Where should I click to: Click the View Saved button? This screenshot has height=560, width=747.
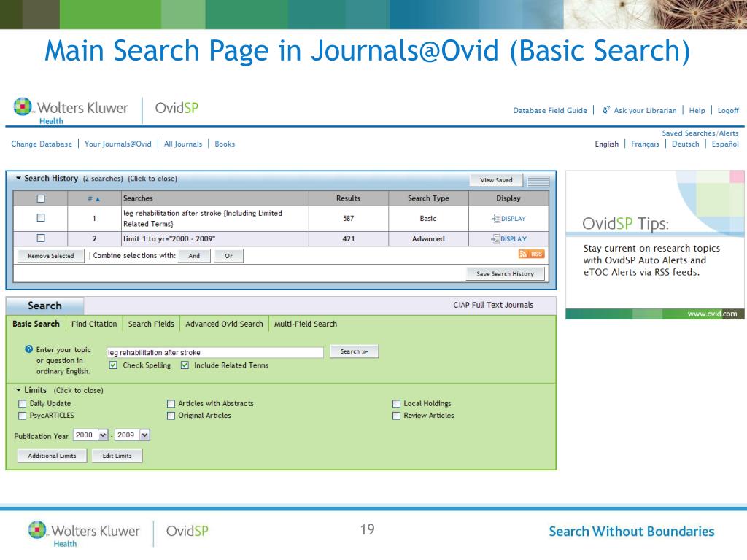[496, 180]
